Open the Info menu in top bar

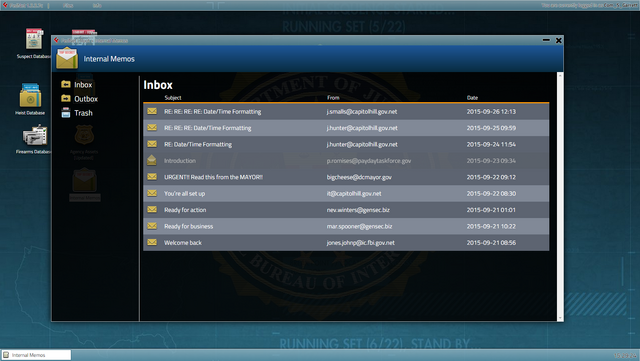(x=97, y=5)
